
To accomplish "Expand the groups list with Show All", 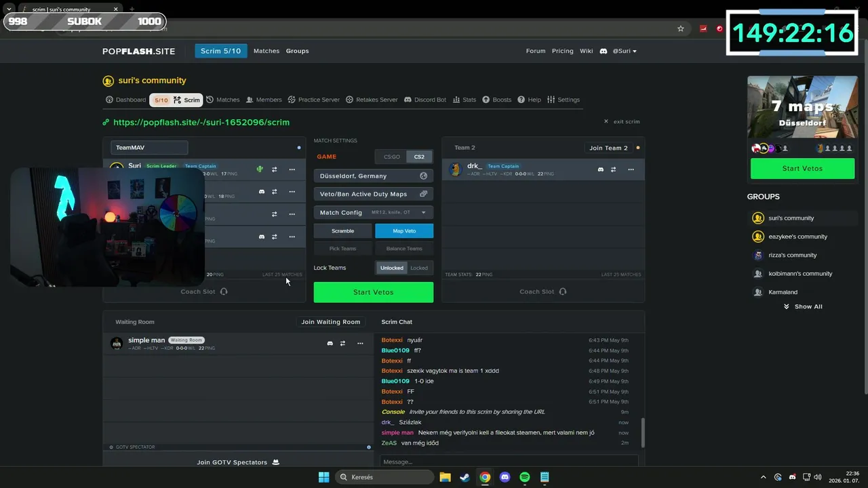I will pyautogui.click(x=803, y=306).
